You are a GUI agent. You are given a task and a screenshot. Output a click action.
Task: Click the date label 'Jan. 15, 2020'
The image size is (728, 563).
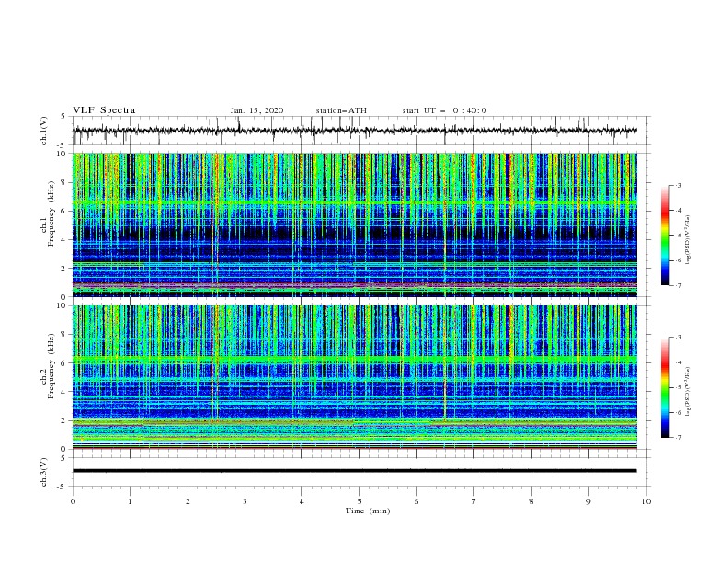tap(256, 110)
